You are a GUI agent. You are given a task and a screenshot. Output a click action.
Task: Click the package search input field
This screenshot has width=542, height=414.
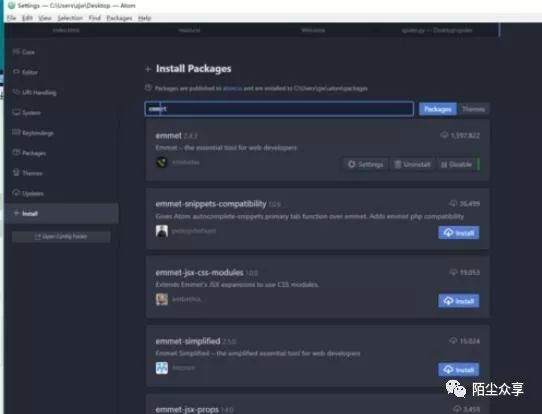pos(279,109)
